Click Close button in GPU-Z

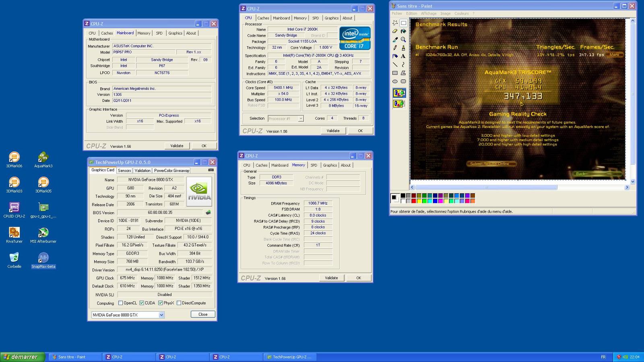tap(203, 314)
